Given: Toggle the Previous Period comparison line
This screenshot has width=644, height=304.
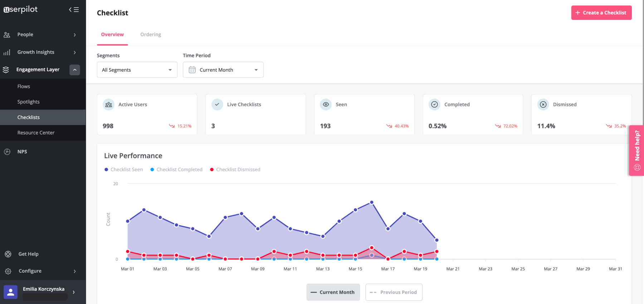Looking at the screenshot, I should click(394, 292).
